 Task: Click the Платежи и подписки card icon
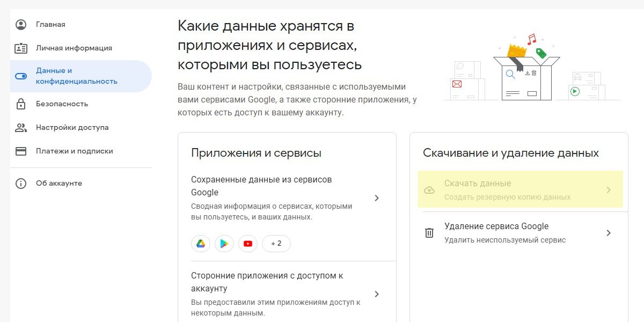click(x=21, y=151)
